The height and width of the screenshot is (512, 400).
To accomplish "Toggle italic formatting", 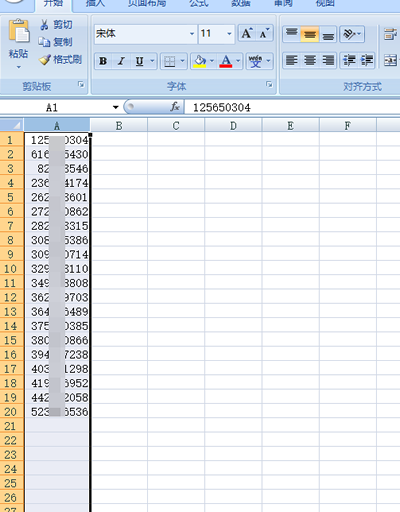I will (x=121, y=61).
